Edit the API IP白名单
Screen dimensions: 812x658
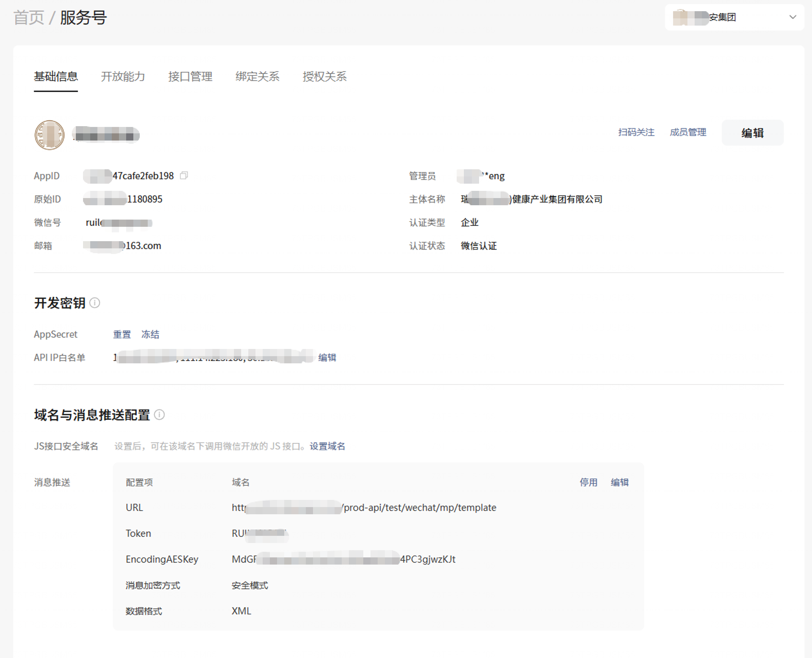(x=327, y=357)
